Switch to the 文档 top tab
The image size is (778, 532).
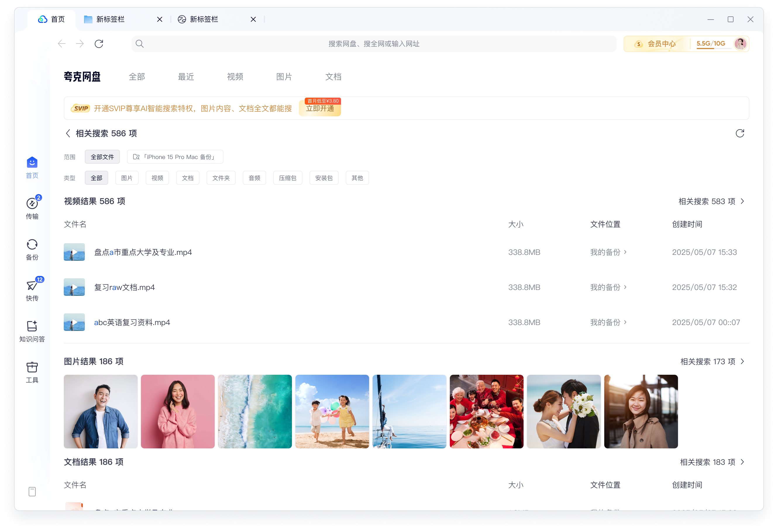[x=333, y=77]
